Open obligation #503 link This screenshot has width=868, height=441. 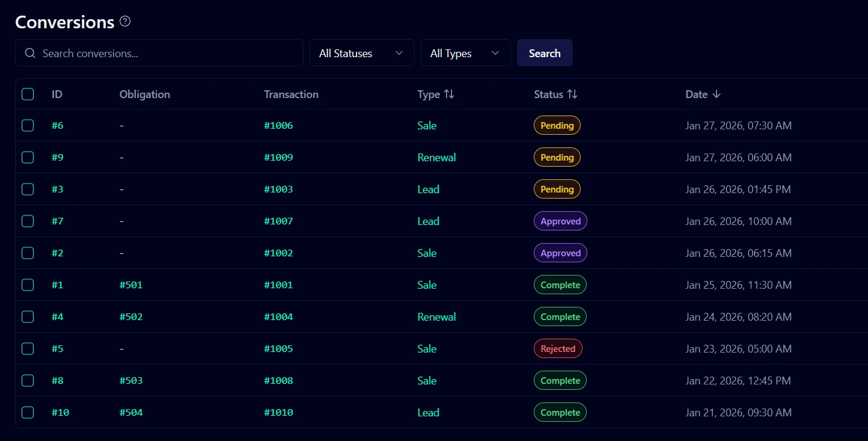[x=131, y=381]
